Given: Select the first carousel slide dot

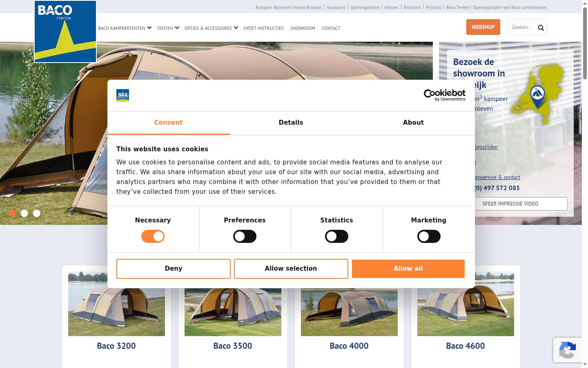Looking at the screenshot, I should [x=12, y=213].
